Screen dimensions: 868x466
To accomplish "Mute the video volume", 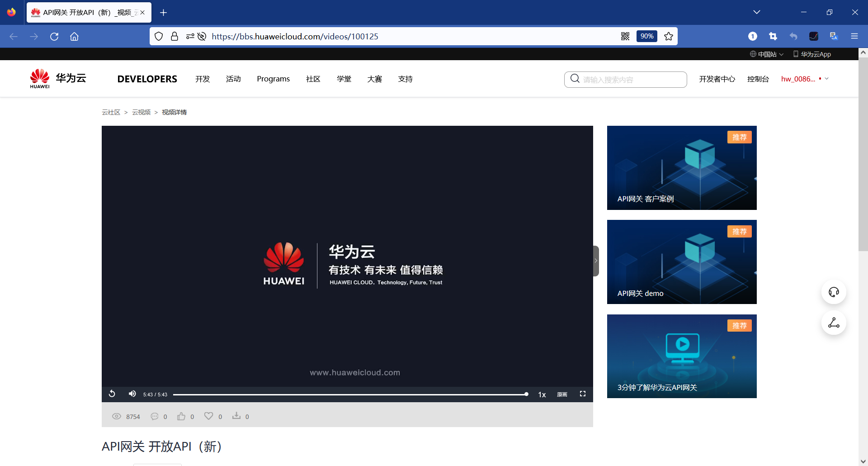I will (132, 394).
